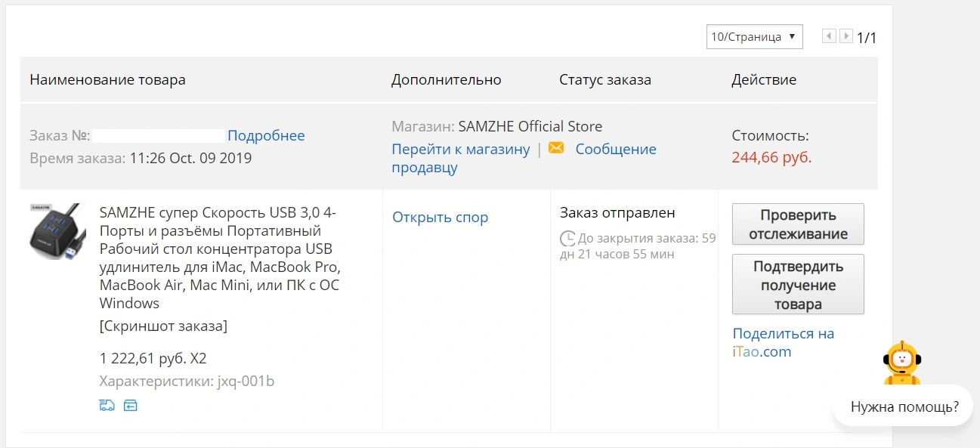
Task: Click the price 244,66 руб.
Action: pos(771,157)
